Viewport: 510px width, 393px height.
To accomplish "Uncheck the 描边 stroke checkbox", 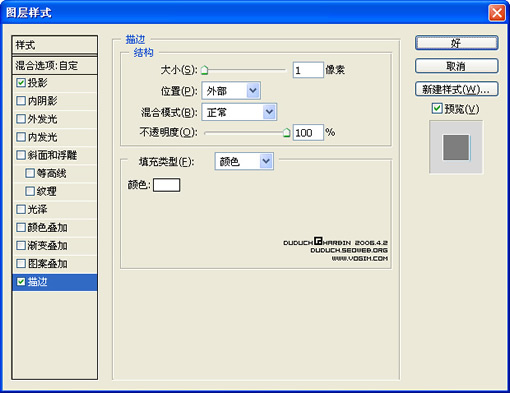I will [x=21, y=282].
